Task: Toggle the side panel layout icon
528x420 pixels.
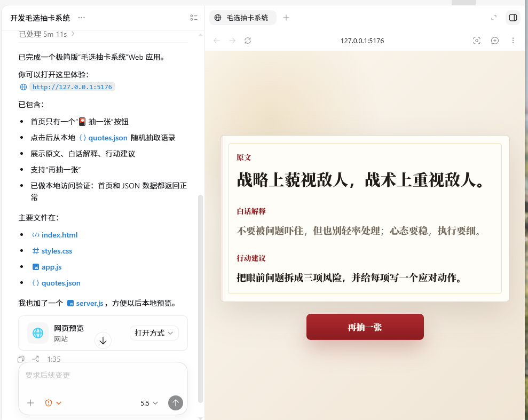Action: [513, 18]
